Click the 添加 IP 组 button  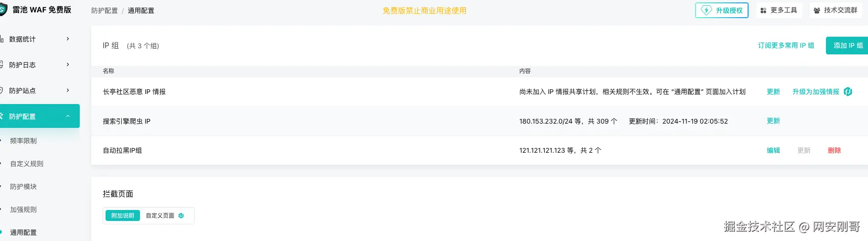click(847, 45)
